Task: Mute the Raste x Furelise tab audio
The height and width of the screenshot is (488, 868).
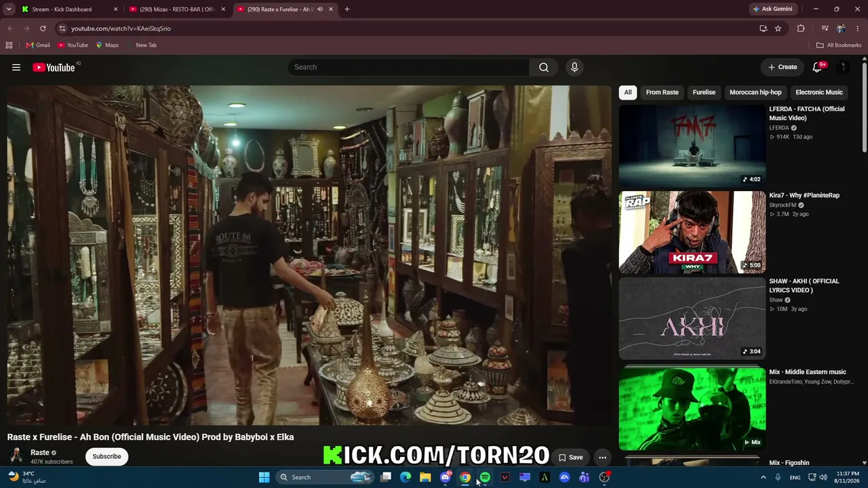Action: tap(320, 9)
